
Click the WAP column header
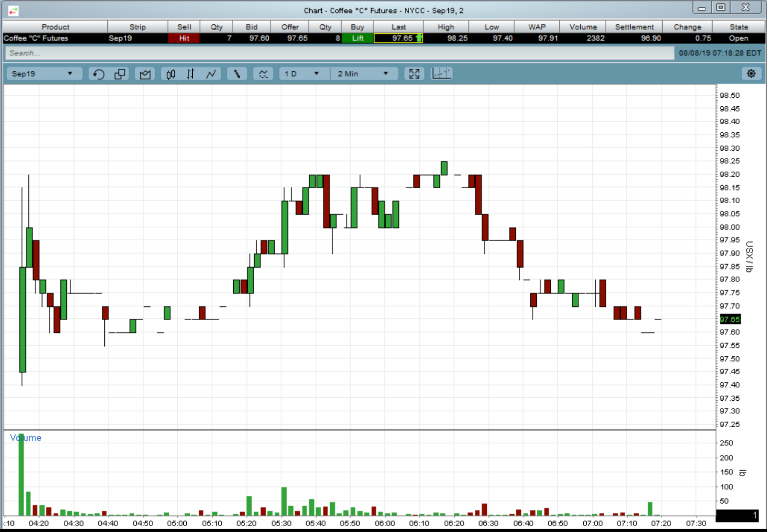pos(537,27)
